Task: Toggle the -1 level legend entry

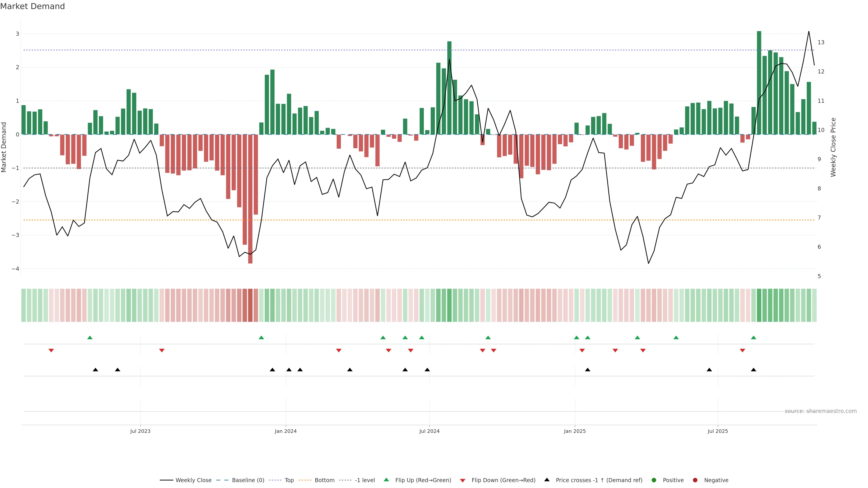Action: [x=365, y=480]
